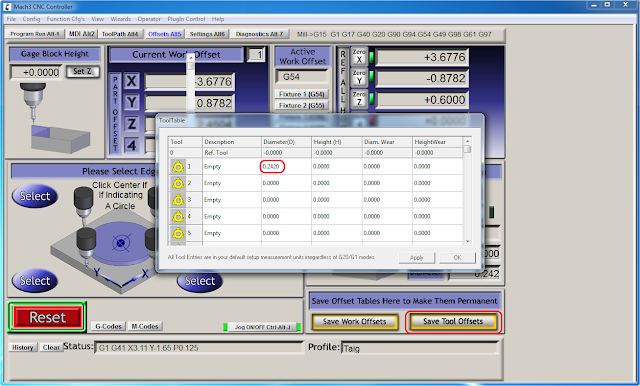The width and height of the screenshot is (640, 386).
Task: Edit the Gage Block Height field
Action: click(36, 72)
